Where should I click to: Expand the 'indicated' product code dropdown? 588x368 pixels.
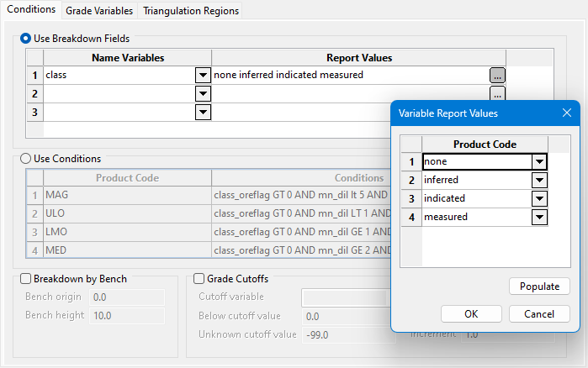point(539,198)
